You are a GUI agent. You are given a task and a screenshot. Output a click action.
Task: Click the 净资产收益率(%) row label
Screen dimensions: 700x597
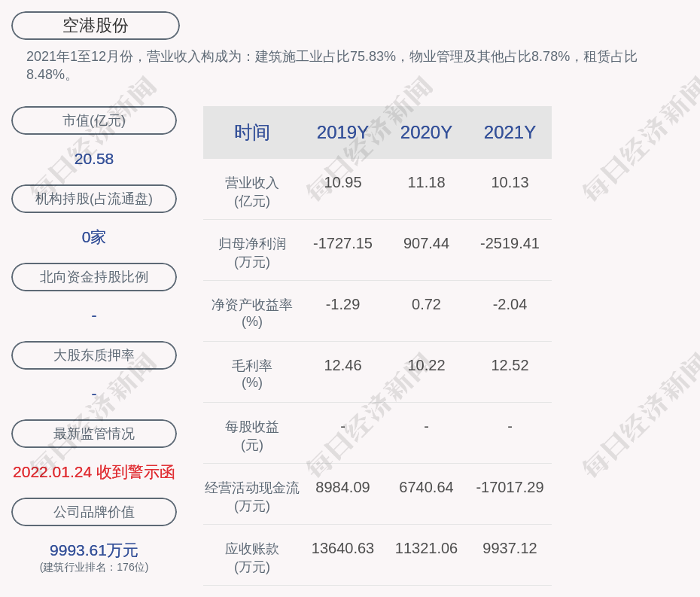coord(252,313)
